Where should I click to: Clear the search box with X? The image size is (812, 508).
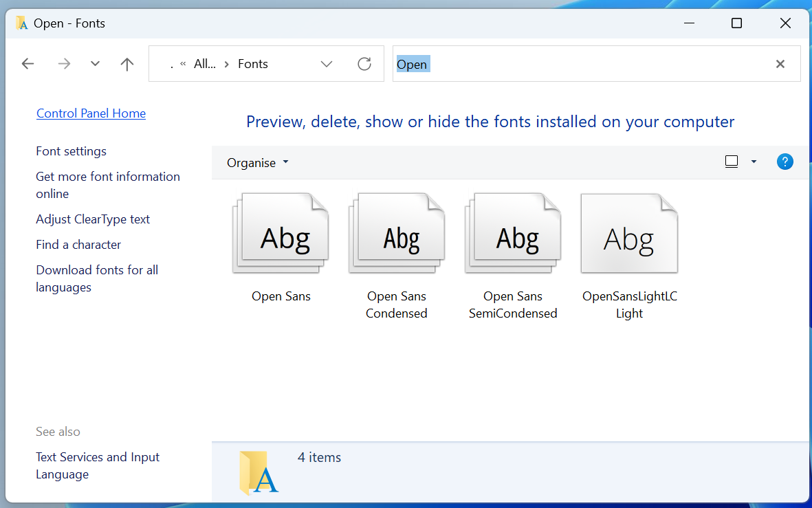click(780, 64)
